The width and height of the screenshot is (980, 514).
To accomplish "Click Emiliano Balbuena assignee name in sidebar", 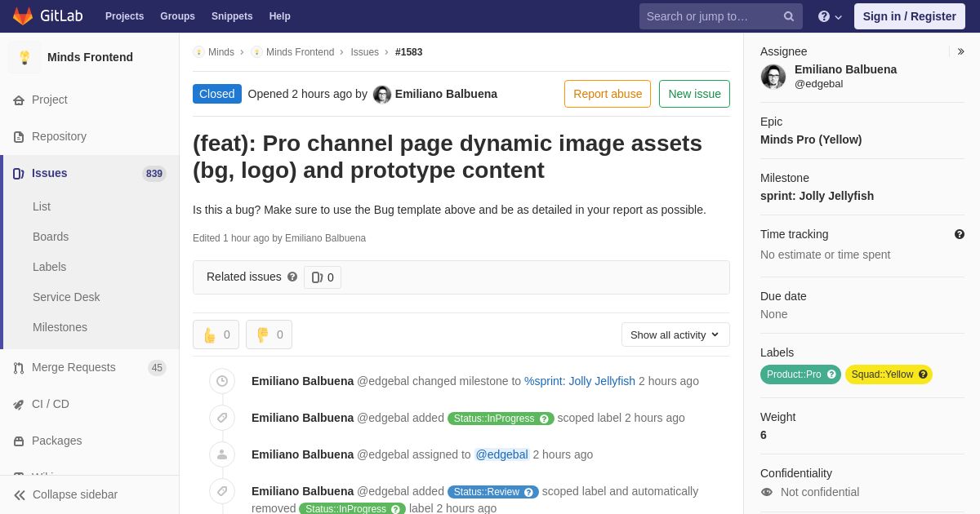I will [x=845, y=69].
